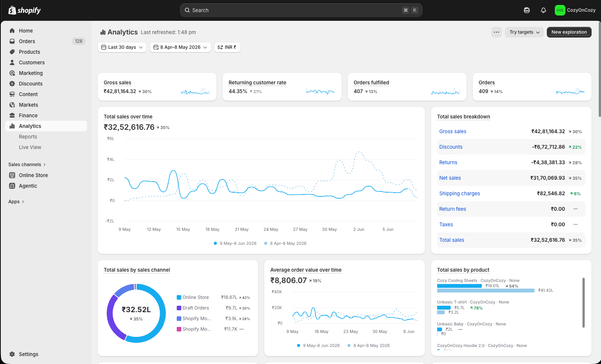This screenshot has width=601, height=364.
Task: Click the Marketing target icon
Action: point(12,73)
